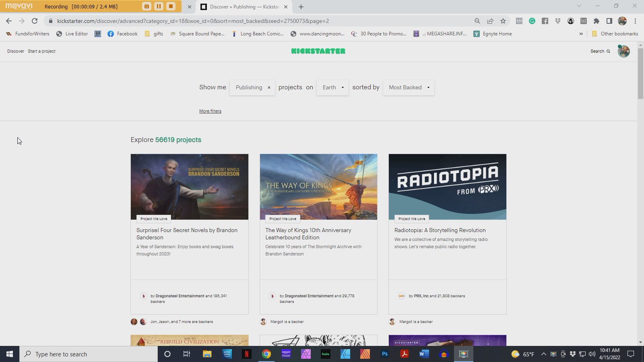Open the Facebook bookmark
Screen dimensions: 644x362
click(x=123, y=34)
